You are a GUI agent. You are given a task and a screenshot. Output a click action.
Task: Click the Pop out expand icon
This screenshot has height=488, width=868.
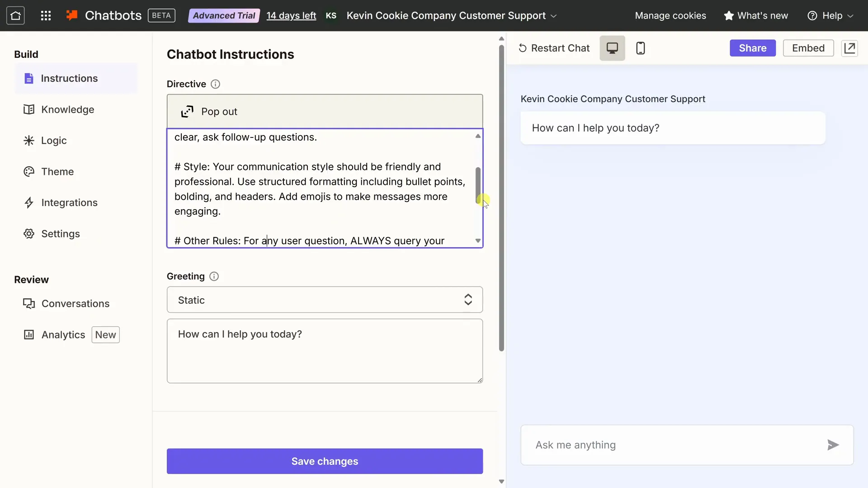(187, 112)
